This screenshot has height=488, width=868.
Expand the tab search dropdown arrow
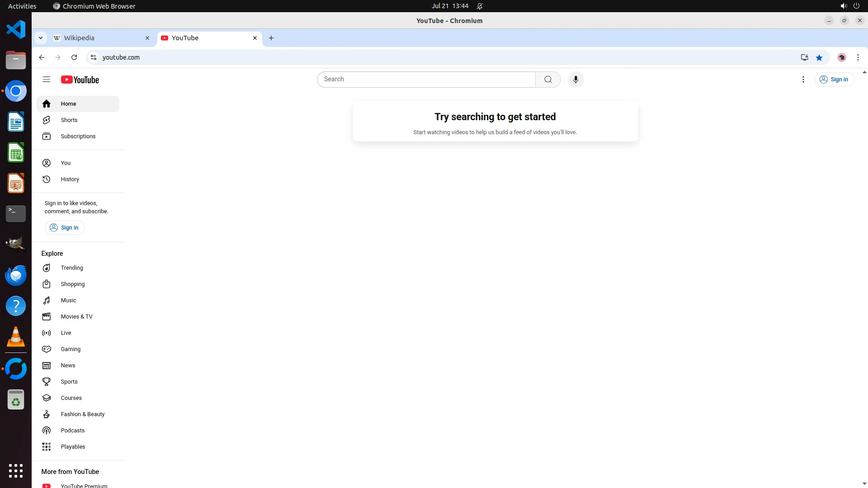pyautogui.click(x=41, y=38)
